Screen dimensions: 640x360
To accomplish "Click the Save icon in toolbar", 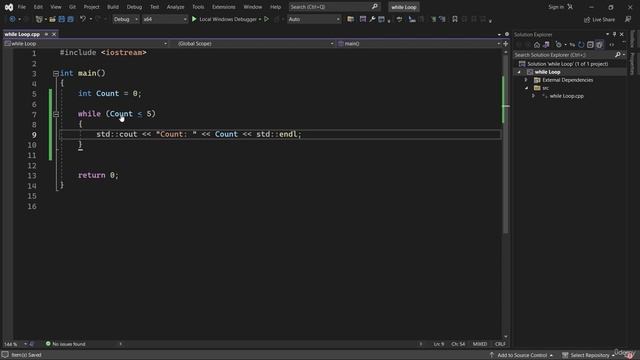I will coord(62,19).
